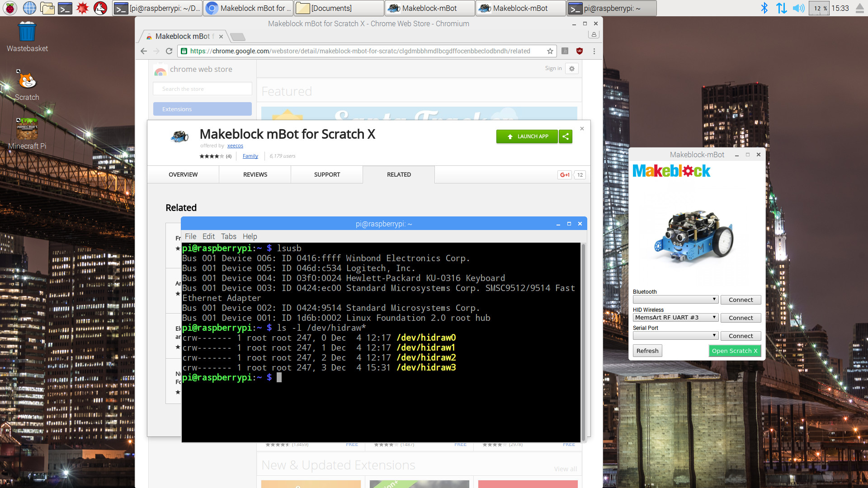Click the LAUNCH APP button

(x=527, y=136)
